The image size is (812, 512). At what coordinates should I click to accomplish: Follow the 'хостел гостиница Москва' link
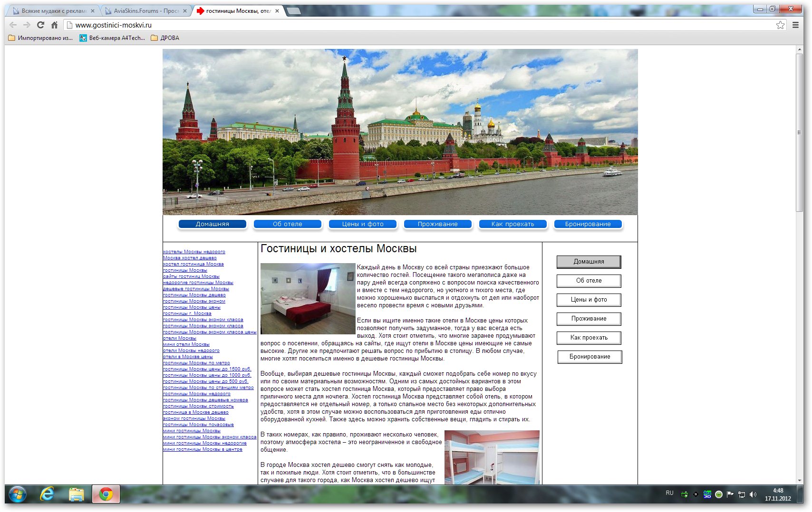[193, 264]
